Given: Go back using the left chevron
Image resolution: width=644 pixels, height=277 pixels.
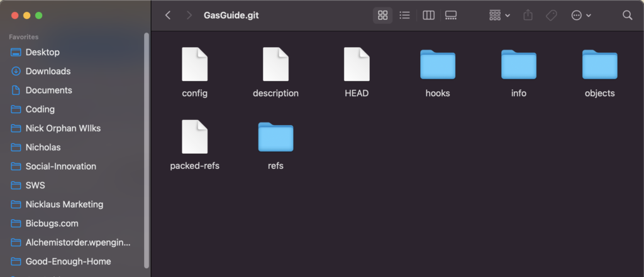Looking at the screenshot, I should pos(168,15).
